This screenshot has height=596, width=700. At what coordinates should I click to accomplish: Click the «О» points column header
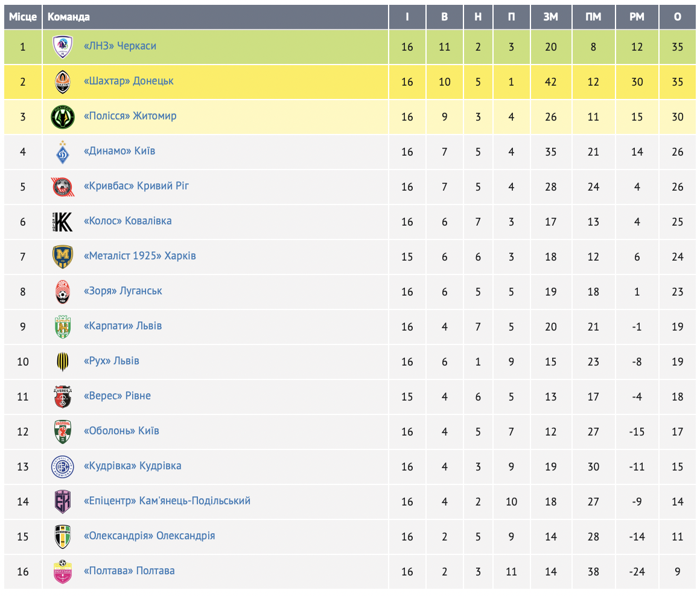(x=678, y=17)
